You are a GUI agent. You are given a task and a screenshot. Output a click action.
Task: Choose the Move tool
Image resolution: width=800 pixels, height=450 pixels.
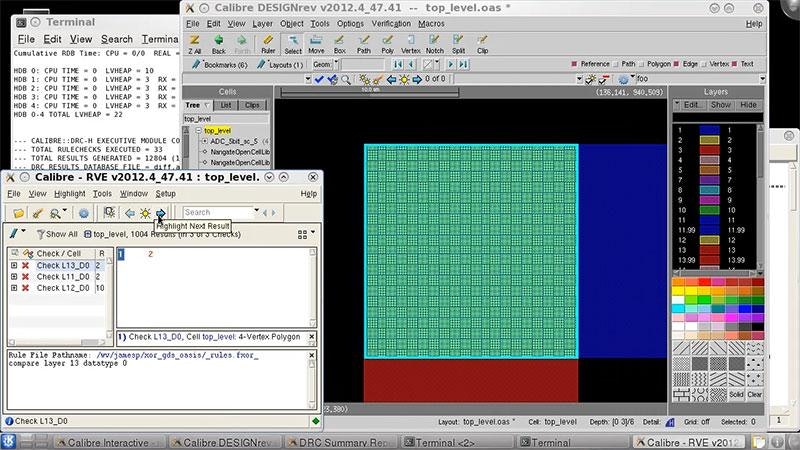(x=316, y=44)
